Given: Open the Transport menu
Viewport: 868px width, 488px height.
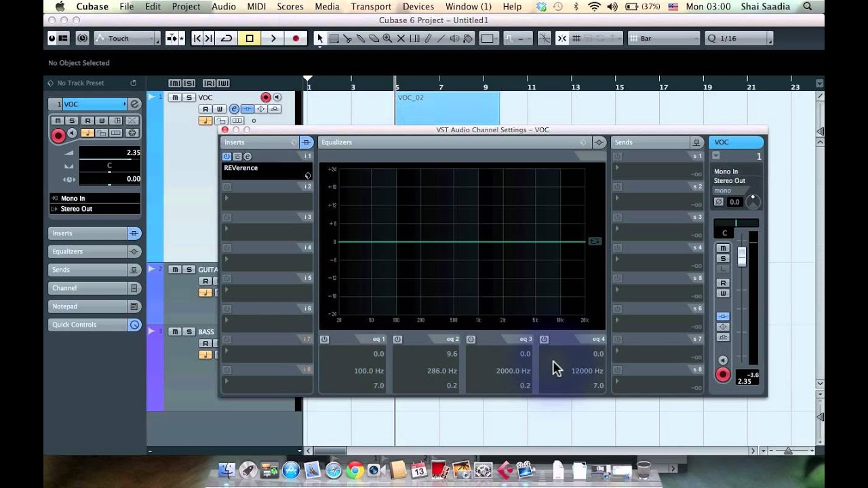Looking at the screenshot, I should click(371, 7).
